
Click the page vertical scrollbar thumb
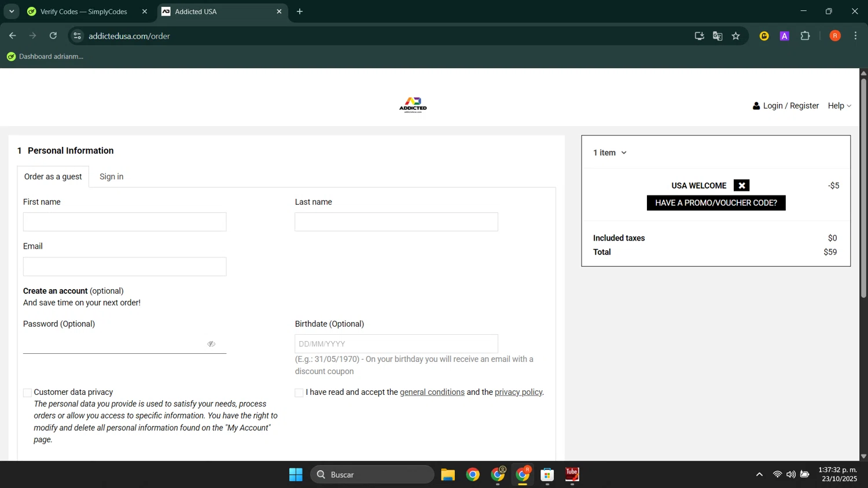pyautogui.click(x=863, y=188)
